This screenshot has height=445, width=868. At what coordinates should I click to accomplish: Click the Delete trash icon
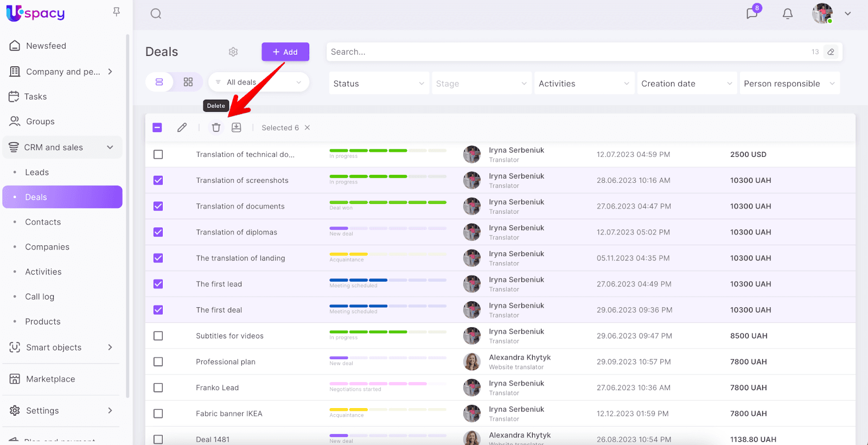point(216,128)
